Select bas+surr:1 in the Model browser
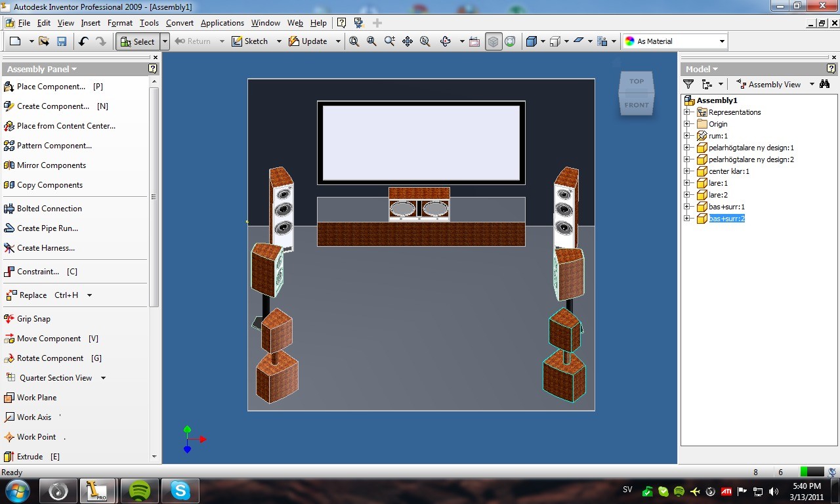This screenshot has width=840, height=504. tap(726, 207)
